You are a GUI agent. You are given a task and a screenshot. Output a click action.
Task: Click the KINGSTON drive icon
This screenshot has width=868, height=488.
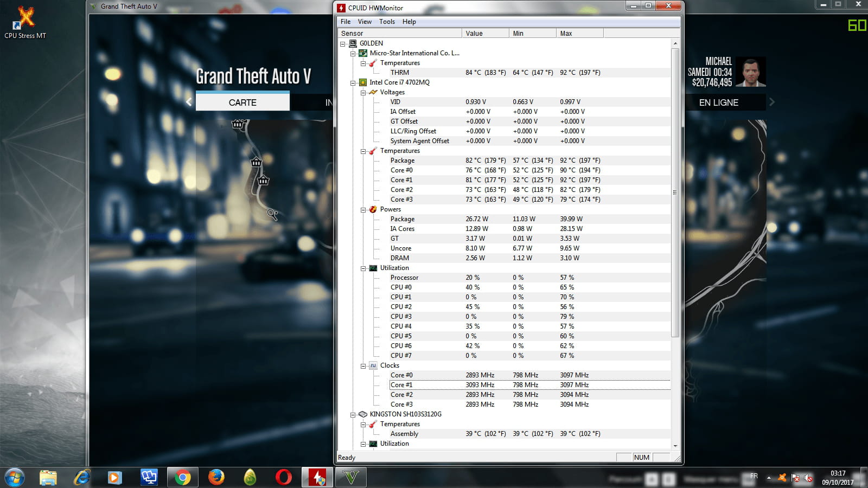coord(363,414)
